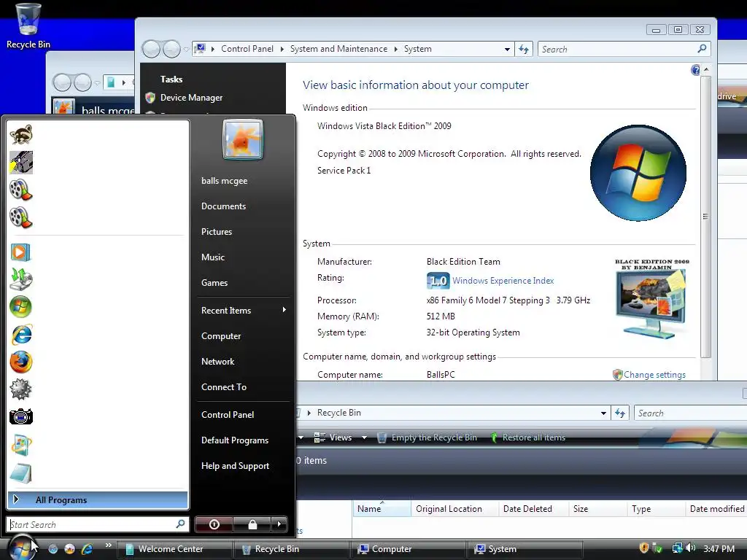
Task: Refresh the Recycle Bin window address bar
Action: [620, 413]
